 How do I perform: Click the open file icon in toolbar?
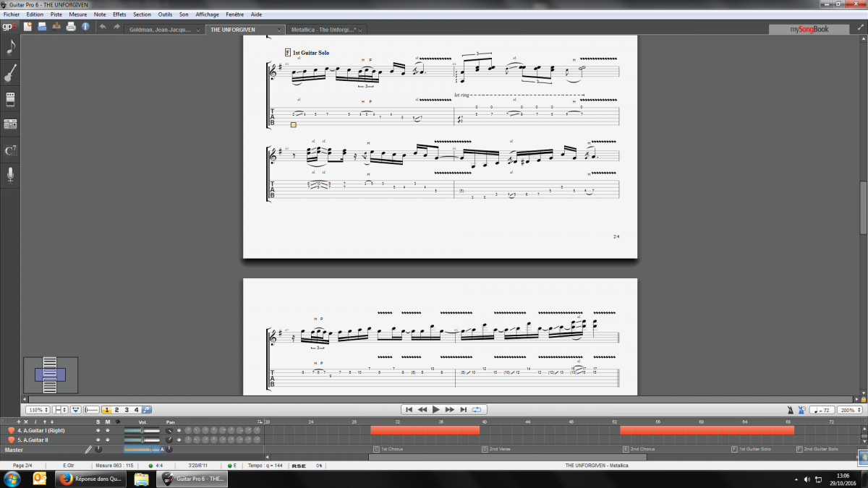42,27
